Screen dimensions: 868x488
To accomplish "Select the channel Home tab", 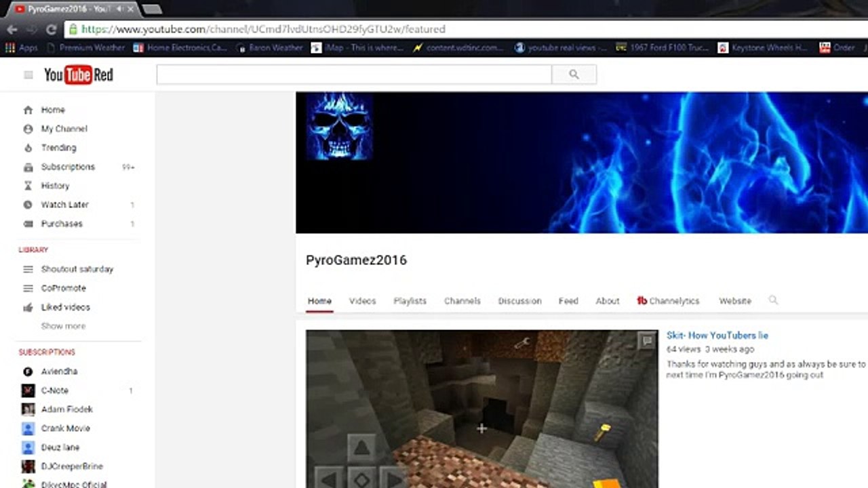I will (319, 301).
